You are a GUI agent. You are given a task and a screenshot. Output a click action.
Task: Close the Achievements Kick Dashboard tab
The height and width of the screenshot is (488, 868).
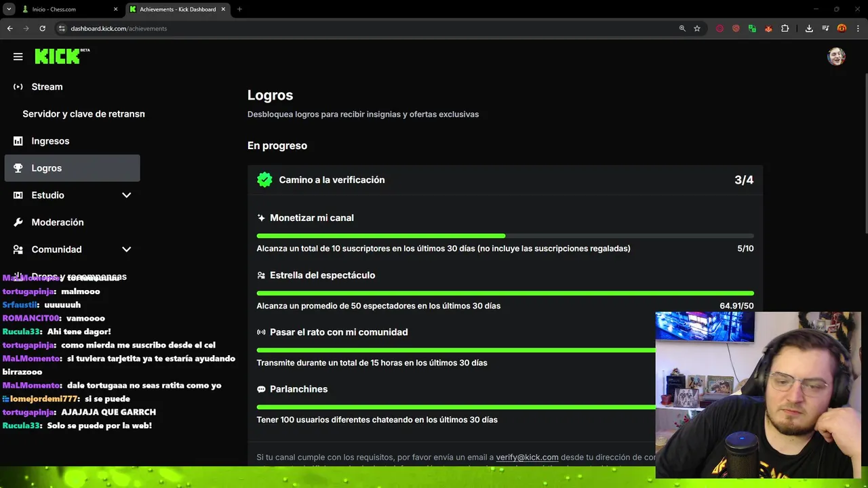point(223,9)
